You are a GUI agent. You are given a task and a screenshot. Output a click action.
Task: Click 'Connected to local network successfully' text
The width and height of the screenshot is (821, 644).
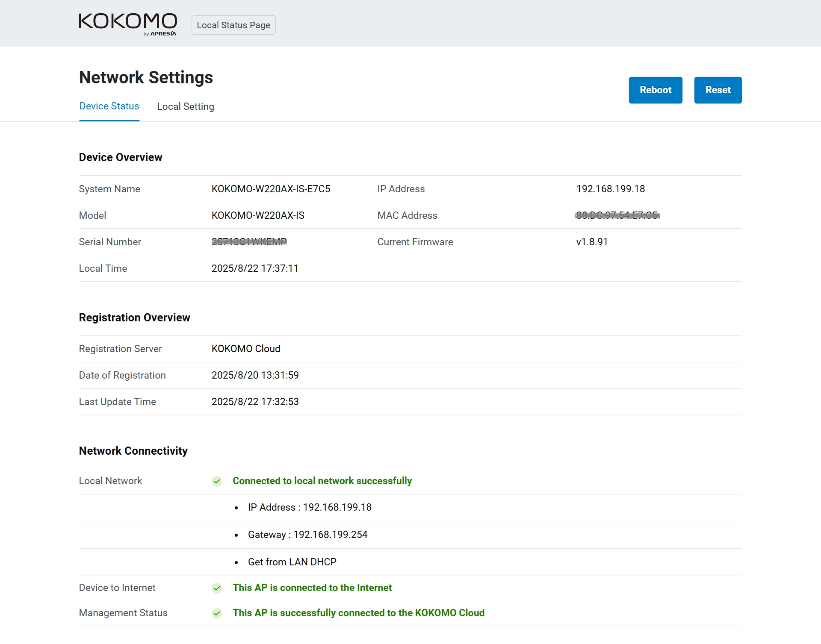coord(322,481)
